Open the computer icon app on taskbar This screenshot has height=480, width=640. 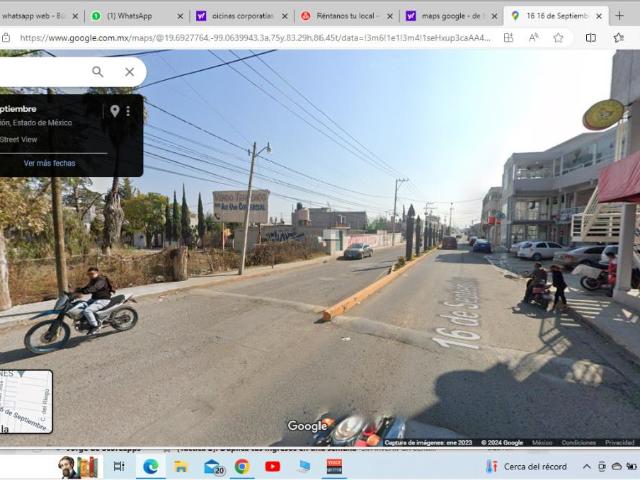[304, 467]
